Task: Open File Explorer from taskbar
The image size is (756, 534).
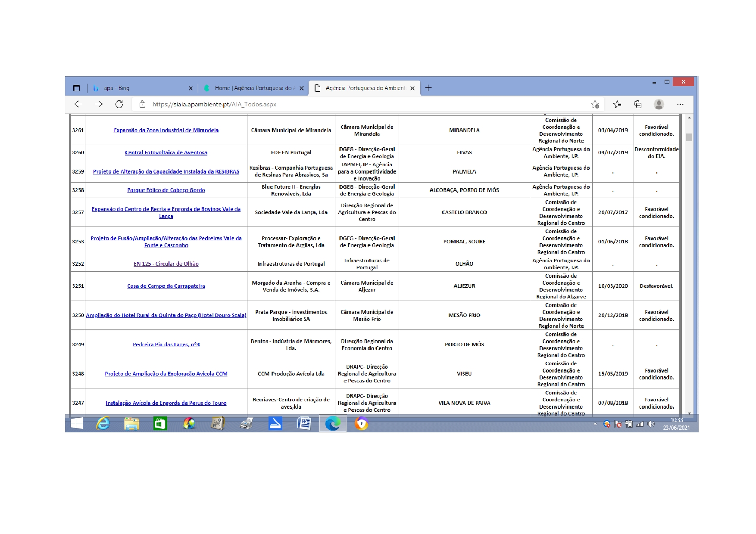Action: pyautogui.click(x=131, y=424)
